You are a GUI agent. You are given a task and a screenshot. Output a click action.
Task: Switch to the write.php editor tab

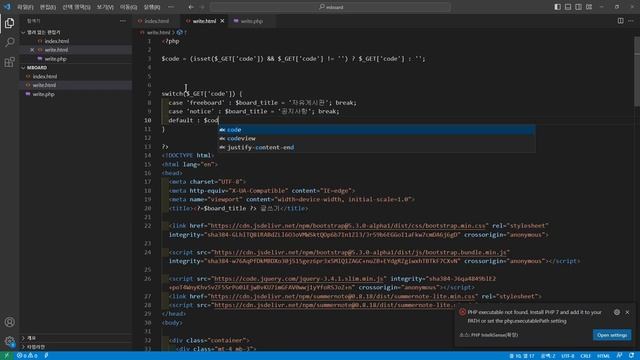click(251, 21)
